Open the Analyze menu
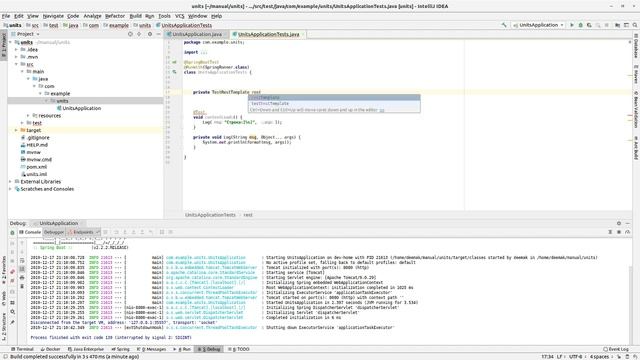640x360 pixels. point(92,16)
